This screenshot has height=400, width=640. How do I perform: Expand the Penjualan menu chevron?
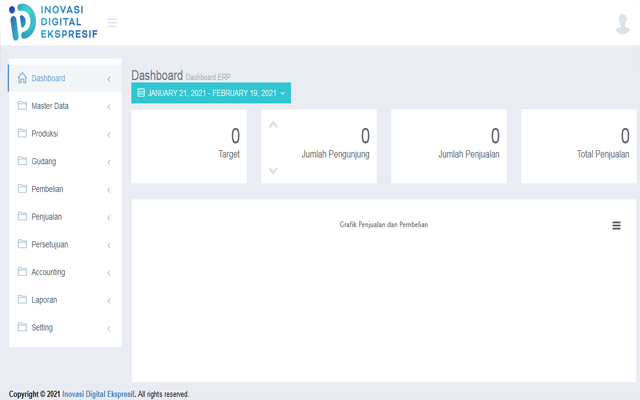coord(108,217)
